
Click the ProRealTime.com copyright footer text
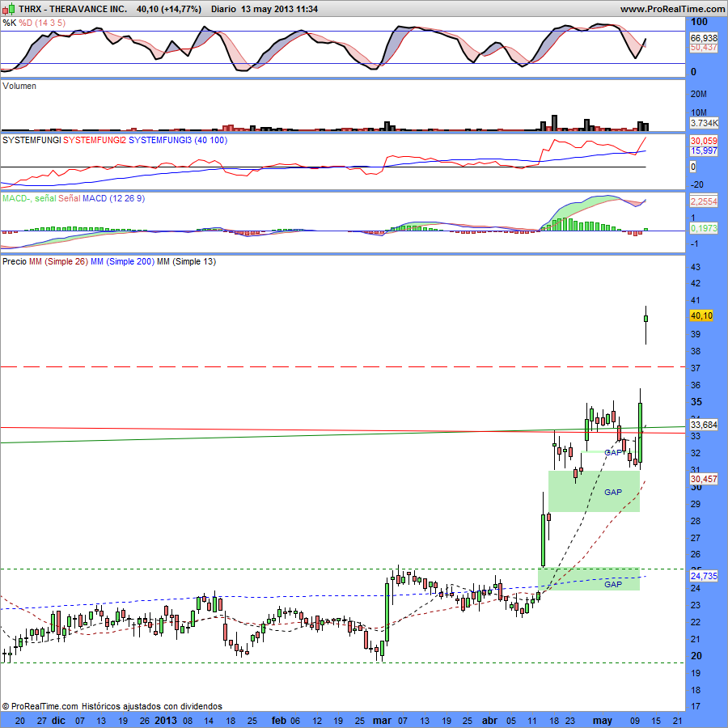[112, 706]
